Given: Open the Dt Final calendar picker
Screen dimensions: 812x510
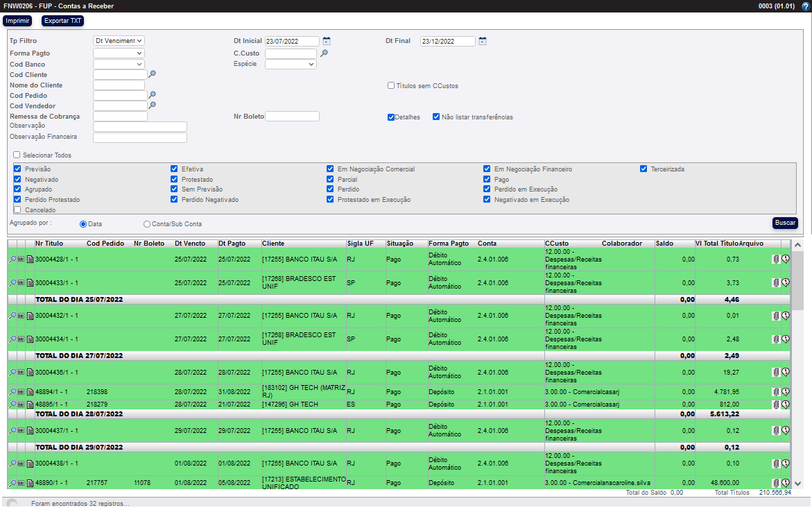Looking at the screenshot, I should [483, 41].
